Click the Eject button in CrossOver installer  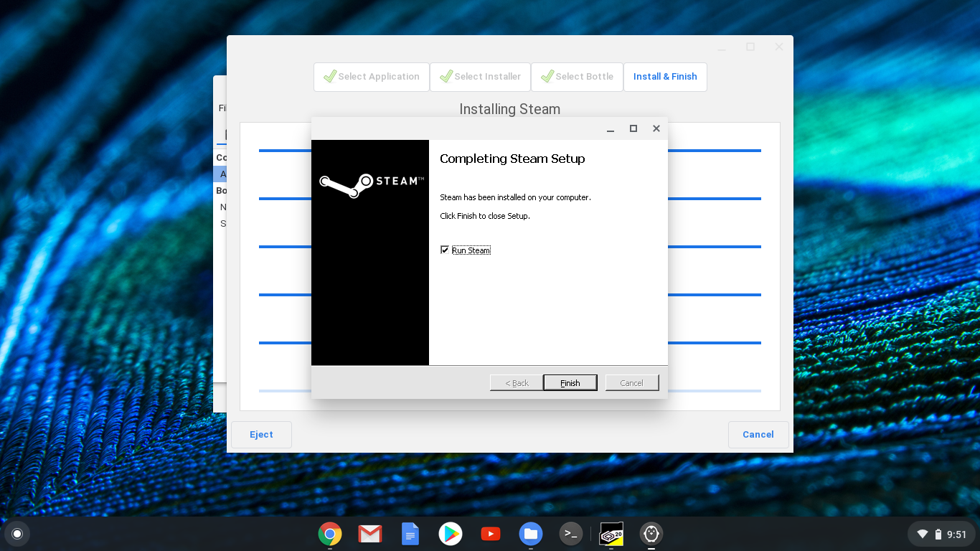pyautogui.click(x=261, y=435)
